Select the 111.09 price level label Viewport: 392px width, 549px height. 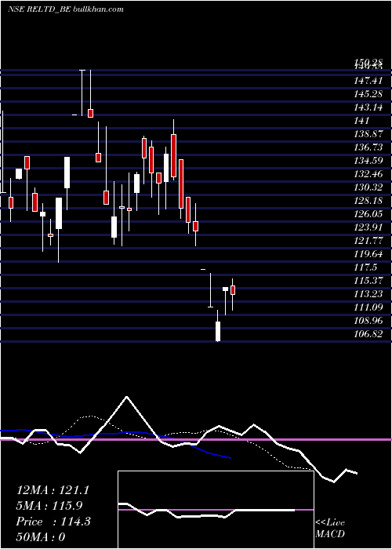click(x=368, y=307)
